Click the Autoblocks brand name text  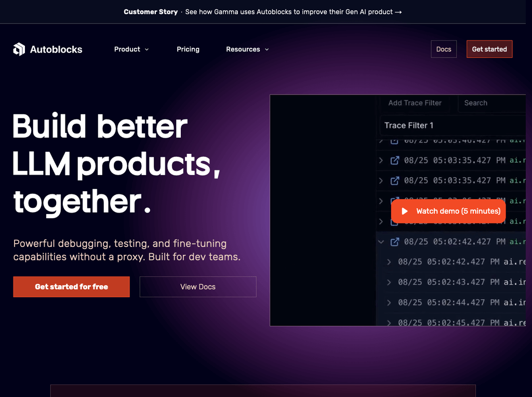[56, 49]
